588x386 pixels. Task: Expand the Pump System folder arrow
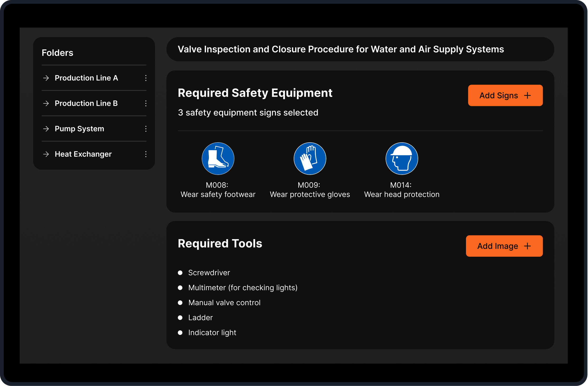click(x=46, y=129)
